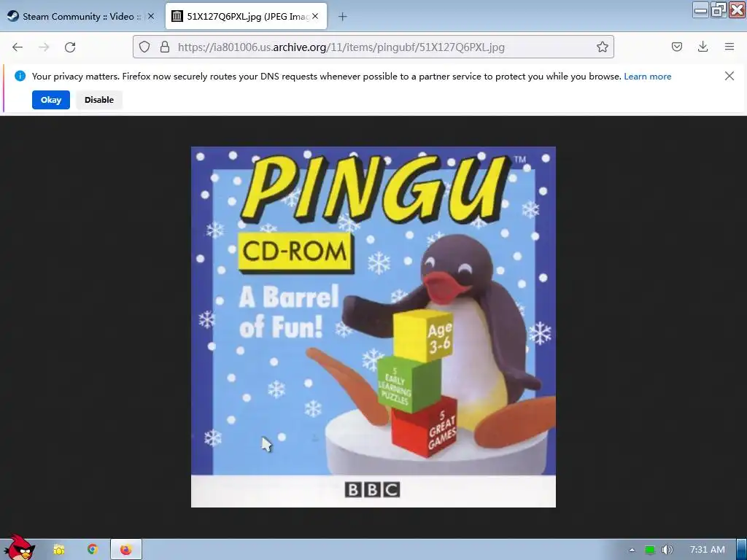
Task: Click the Internet Archive favicon on active tab
Action: [x=177, y=16]
